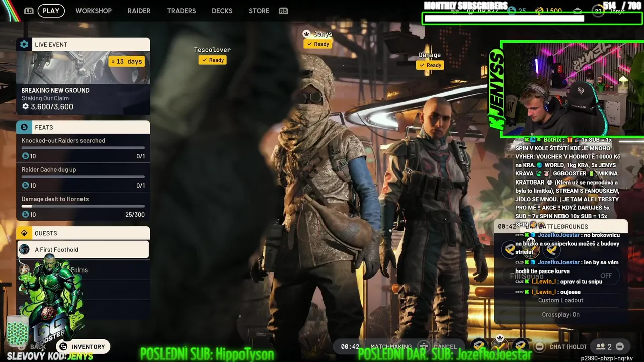Screen dimensions: 644x362
Task: Click the chat icon beside CHAT (HOLD)
Action: pyautogui.click(x=540, y=346)
